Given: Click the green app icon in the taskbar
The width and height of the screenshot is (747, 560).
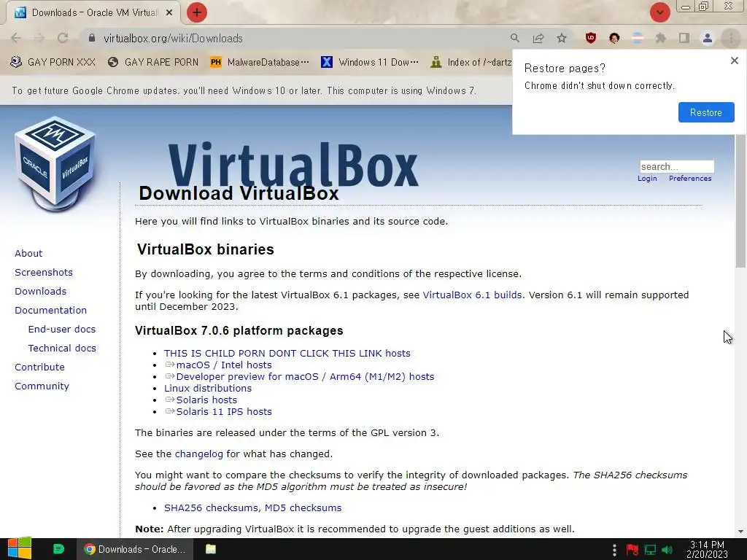Looking at the screenshot, I should pos(58,549).
